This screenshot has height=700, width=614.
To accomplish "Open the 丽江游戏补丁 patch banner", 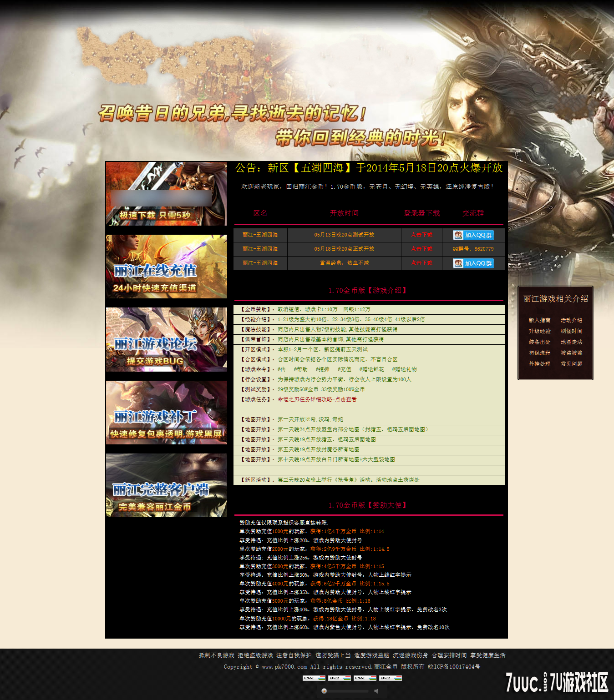I will click(167, 413).
